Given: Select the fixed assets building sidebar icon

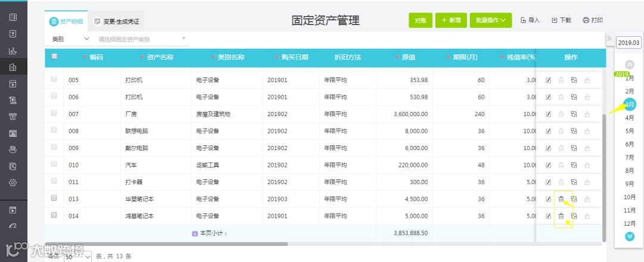Looking at the screenshot, I should (x=13, y=67).
